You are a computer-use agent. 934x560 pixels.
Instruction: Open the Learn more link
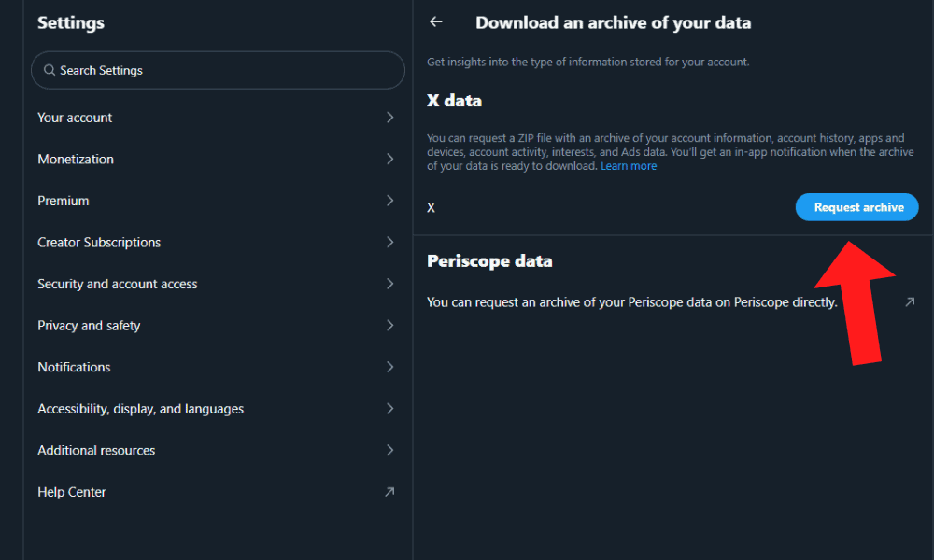[x=629, y=166]
